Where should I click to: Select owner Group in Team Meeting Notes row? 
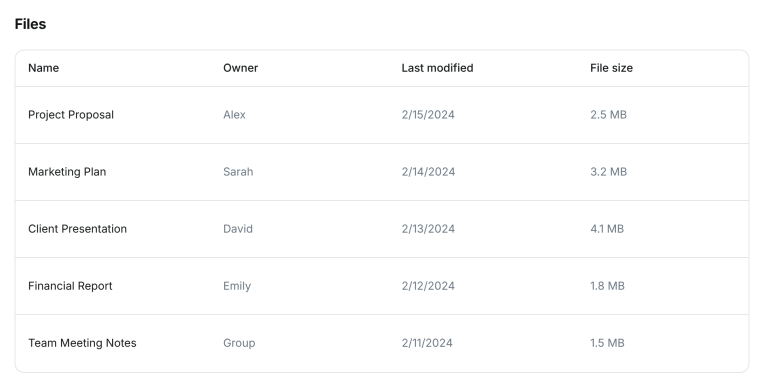point(239,343)
